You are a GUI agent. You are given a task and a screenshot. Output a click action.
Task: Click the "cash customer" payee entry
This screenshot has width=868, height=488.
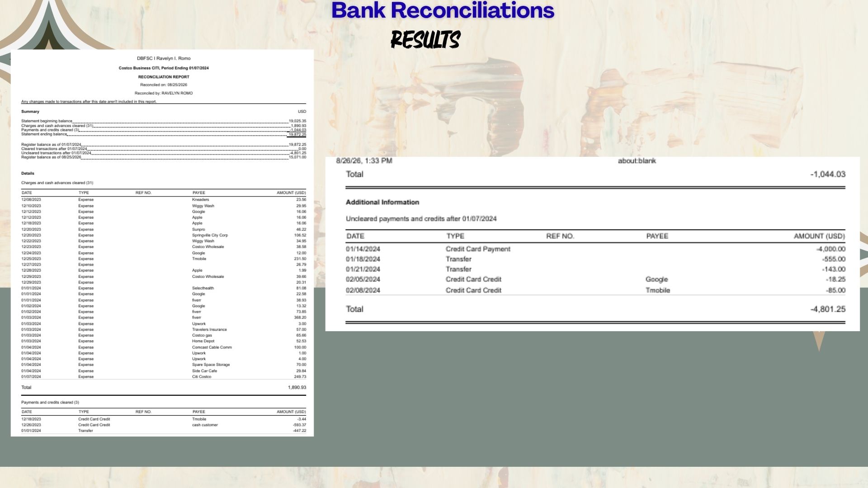(x=205, y=425)
